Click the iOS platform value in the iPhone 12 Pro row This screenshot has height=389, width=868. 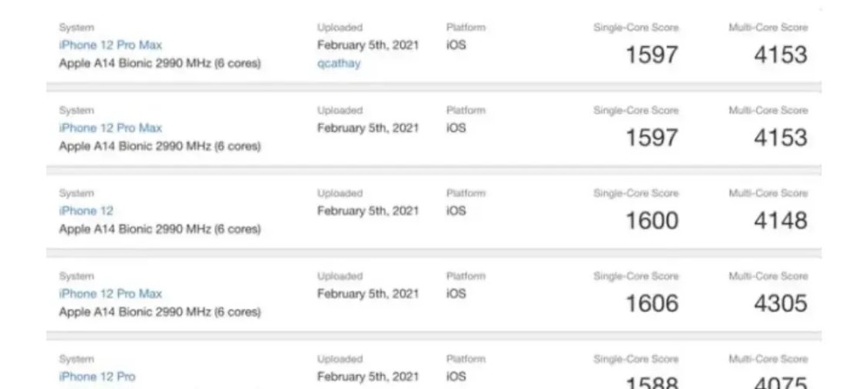point(457,376)
